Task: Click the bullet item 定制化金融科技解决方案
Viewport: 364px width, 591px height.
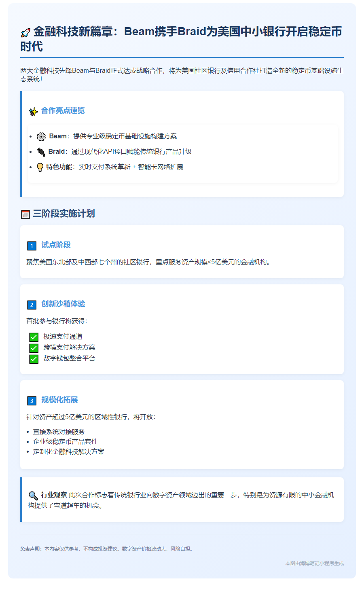Action: click(x=69, y=452)
